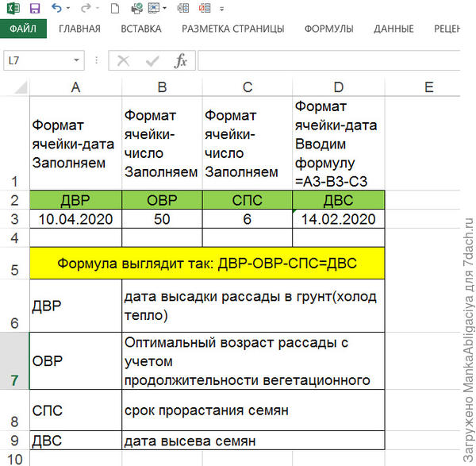The height and width of the screenshot is (466, 476).
Task: Select row 3 header
Action: click(x=14, y=218)
